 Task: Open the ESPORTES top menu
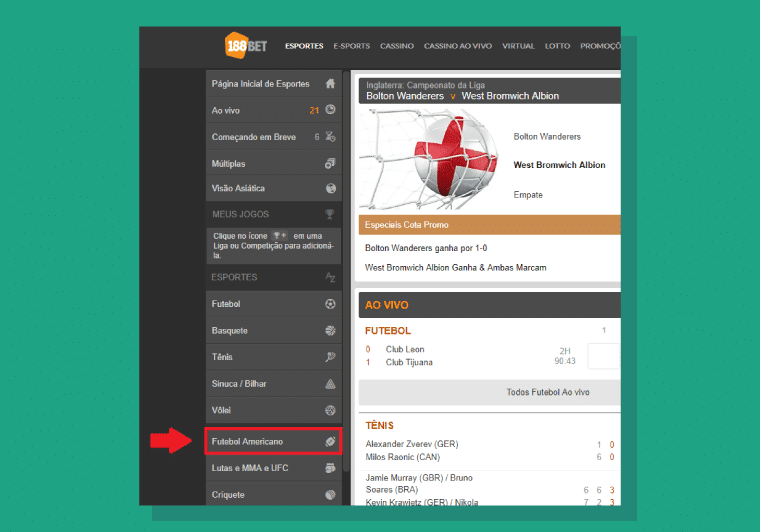pyautogui.click(x=304, y=46)
